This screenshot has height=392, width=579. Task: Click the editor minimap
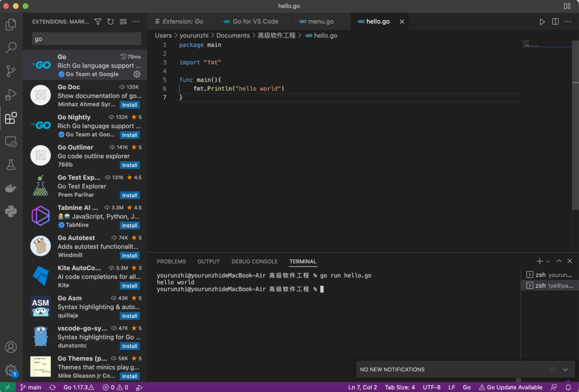(547, 44)
